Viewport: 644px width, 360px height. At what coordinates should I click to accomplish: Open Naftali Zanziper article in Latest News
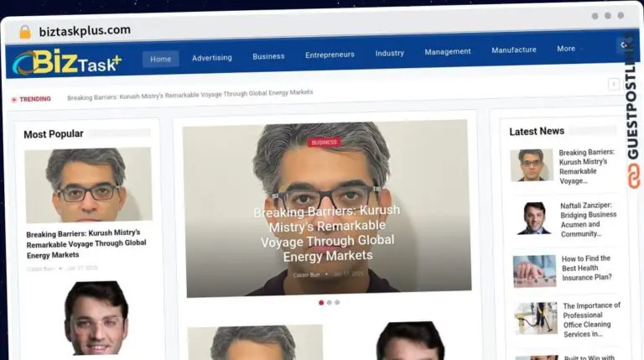pyautogui.click(x=588, y=219)
